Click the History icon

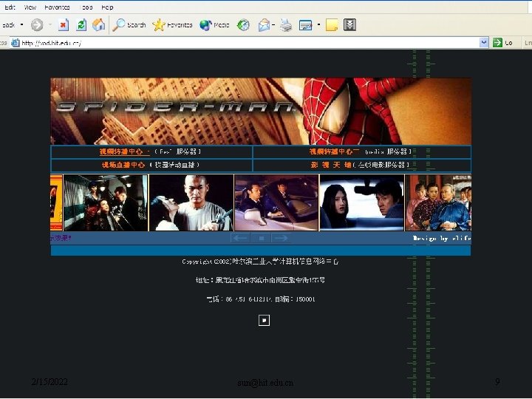243,25
